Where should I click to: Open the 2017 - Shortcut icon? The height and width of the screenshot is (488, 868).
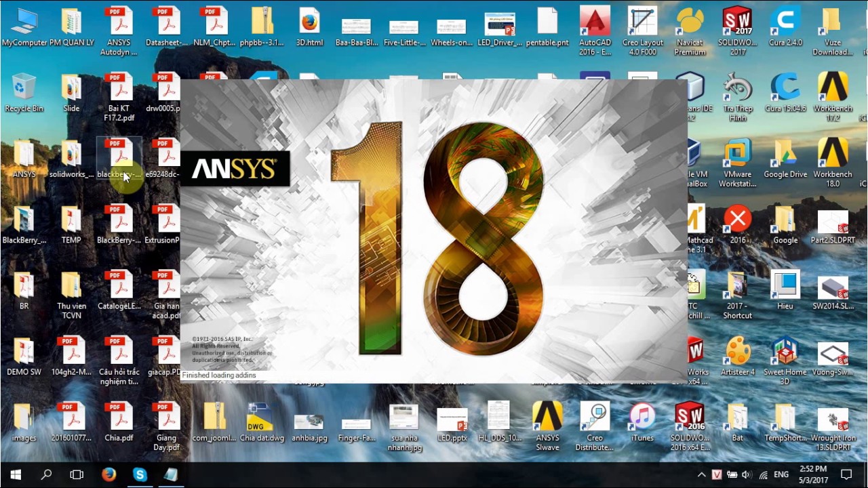(737, 294)
